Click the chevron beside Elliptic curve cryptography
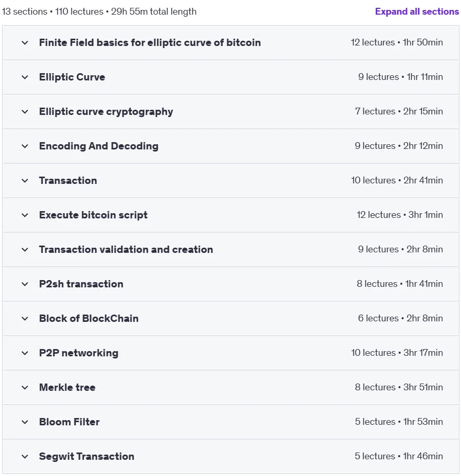Image resolution: width=461 pixels, height=476 pixels. pyautogui.click(x=25, y=112)
